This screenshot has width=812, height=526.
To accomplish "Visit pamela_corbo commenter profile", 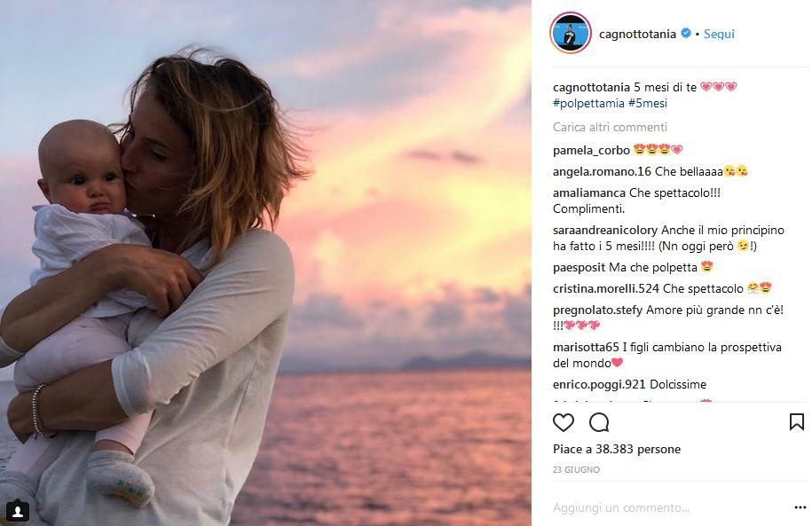I will pyautogui.click(x=591, y=149).
